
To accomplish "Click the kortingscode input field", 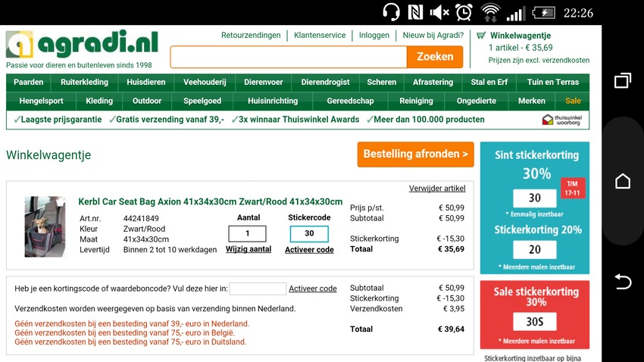I will (258, 289).
